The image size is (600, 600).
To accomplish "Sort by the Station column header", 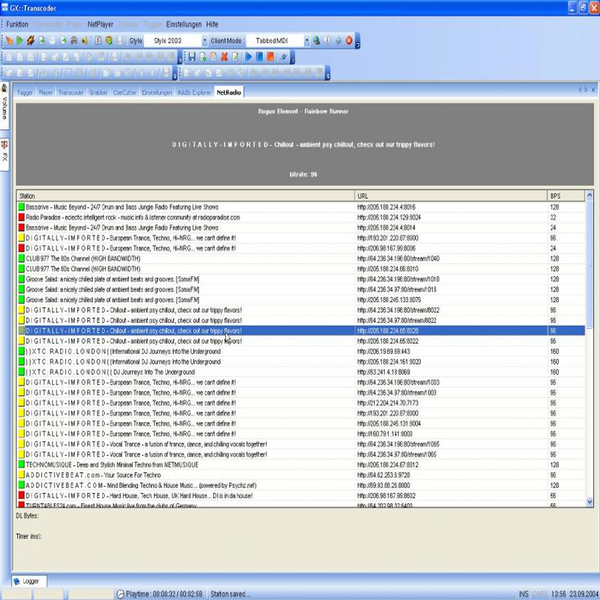I will tap(186, 196).
